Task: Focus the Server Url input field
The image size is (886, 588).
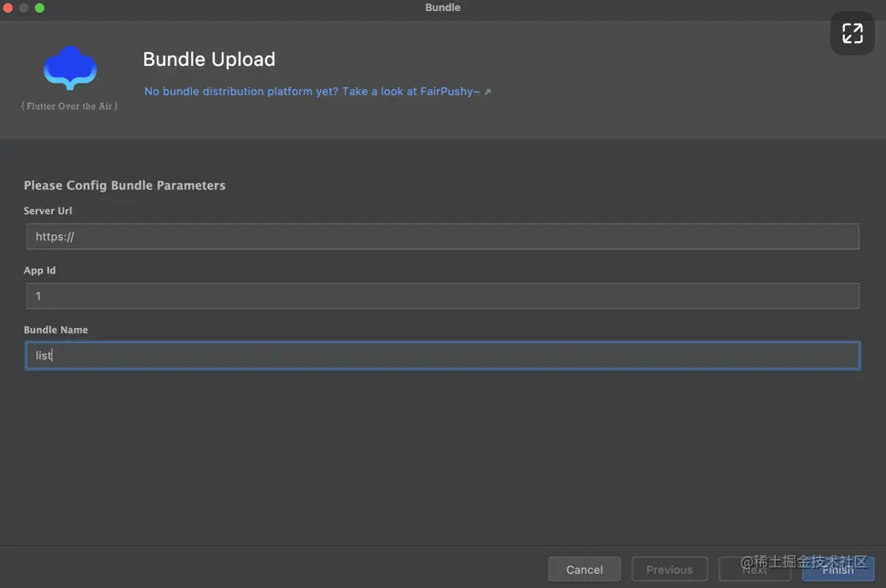Action: pos(442,237)
